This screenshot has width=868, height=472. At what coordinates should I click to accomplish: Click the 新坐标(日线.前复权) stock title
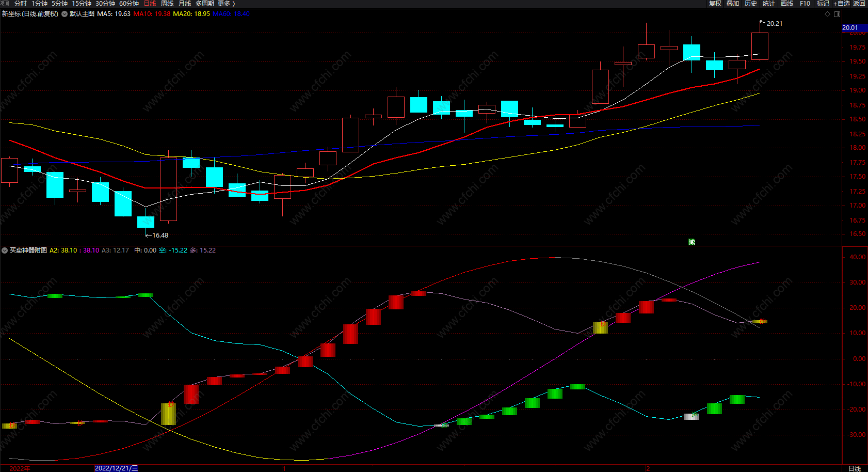30,14
